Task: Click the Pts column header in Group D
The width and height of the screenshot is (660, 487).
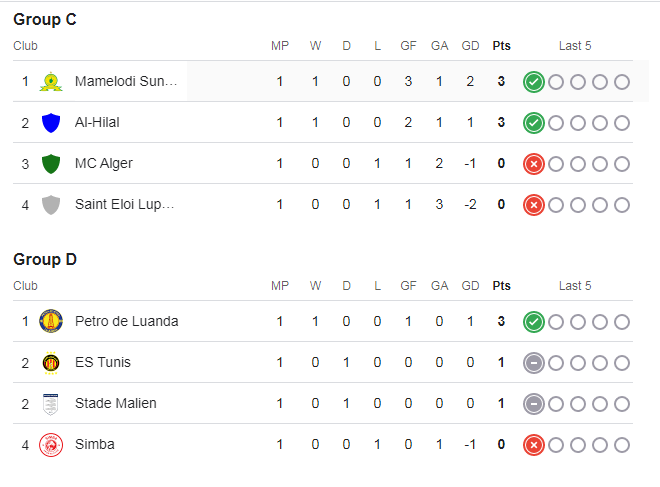Action: click(x=501, y=285)
